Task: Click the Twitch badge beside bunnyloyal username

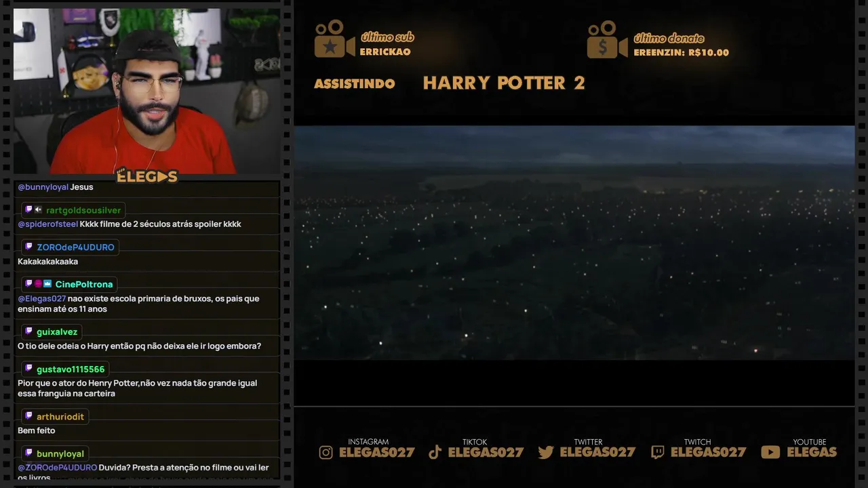Action: [28, 453]
